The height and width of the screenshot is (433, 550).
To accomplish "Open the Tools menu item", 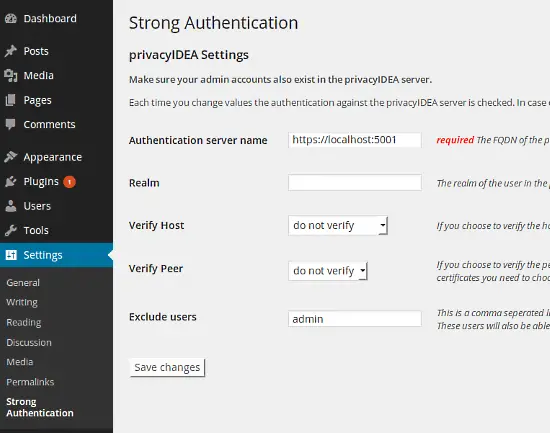I will (36, 231).
